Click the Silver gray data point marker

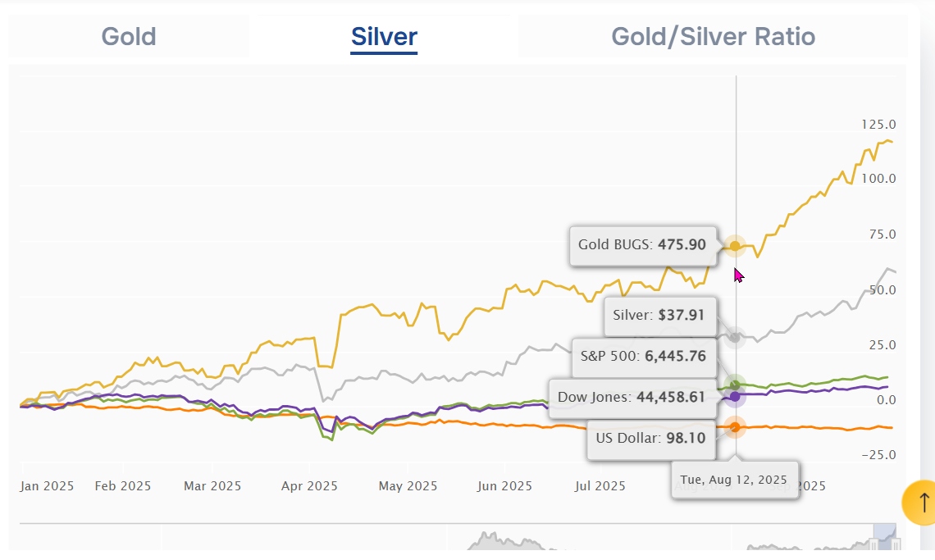[x=735, y=338]
